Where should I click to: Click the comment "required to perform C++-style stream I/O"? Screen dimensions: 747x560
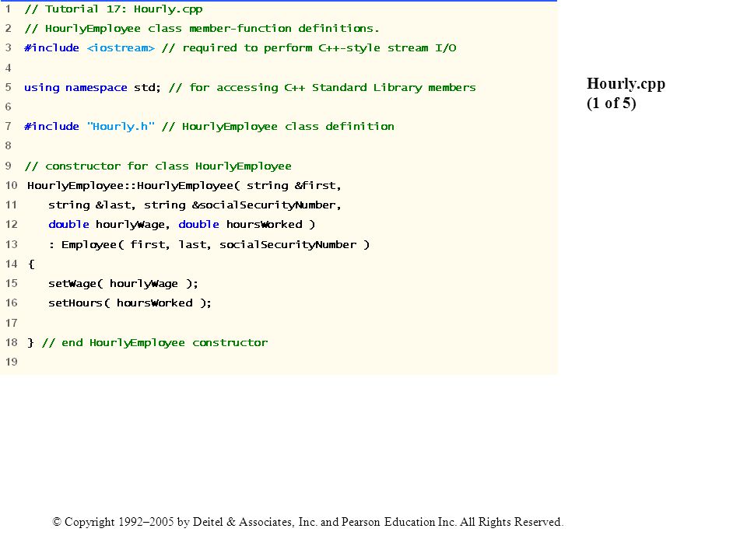click(319, 48)
